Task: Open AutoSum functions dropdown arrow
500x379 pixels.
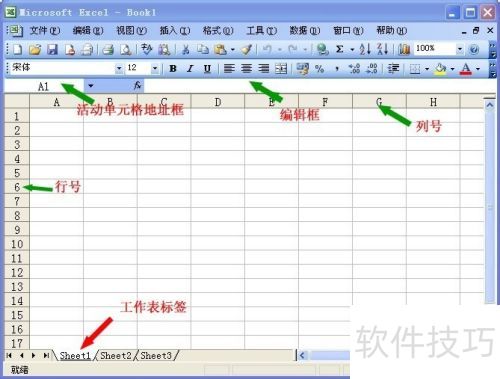Action: pyautogui.click(x=352, y=50)
